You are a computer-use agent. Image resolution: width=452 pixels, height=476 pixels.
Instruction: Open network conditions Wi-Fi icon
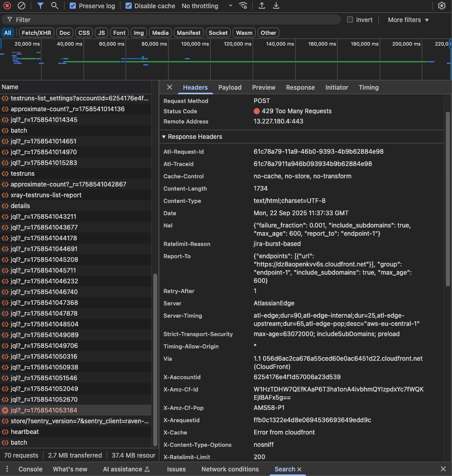pos(243,6)
